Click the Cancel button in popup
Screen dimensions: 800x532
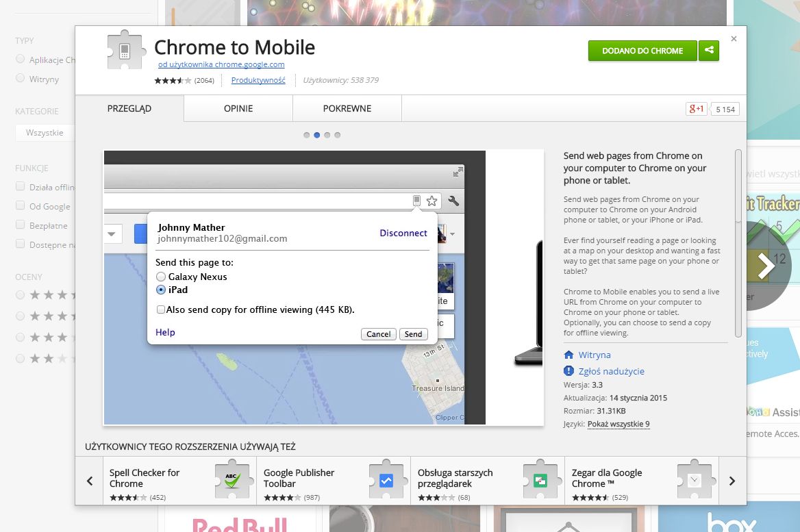(x=379, y=334)
